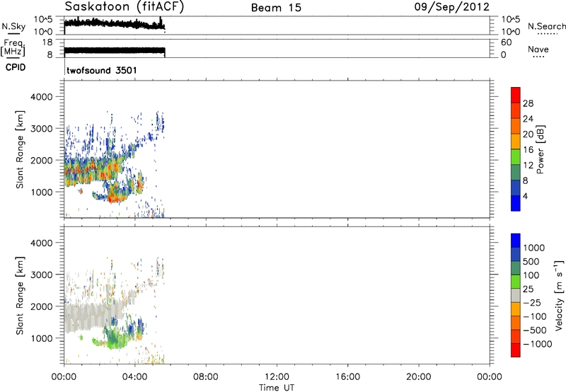Screen dimensions: 566x392
Task: Click the '12:00' time axis label
Action: (x=277, y=377)
